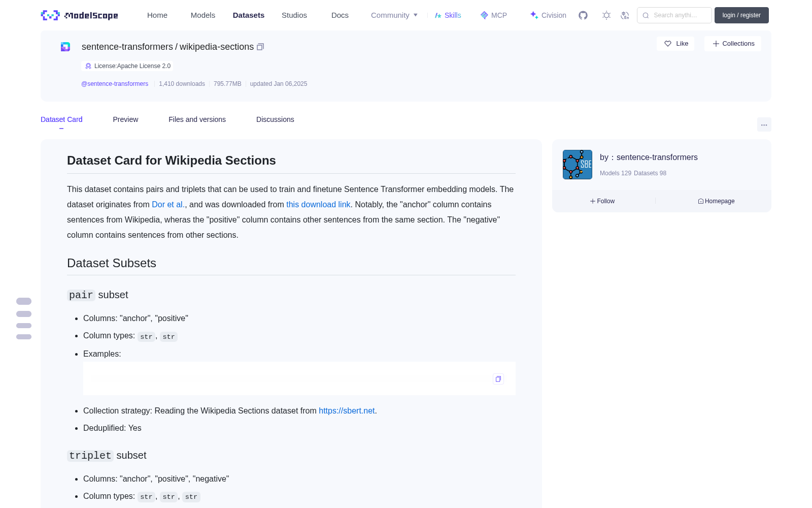Open the floating table-of-contents sidebar bars
The height and width of the screenshot is (508, 812).
24,319
